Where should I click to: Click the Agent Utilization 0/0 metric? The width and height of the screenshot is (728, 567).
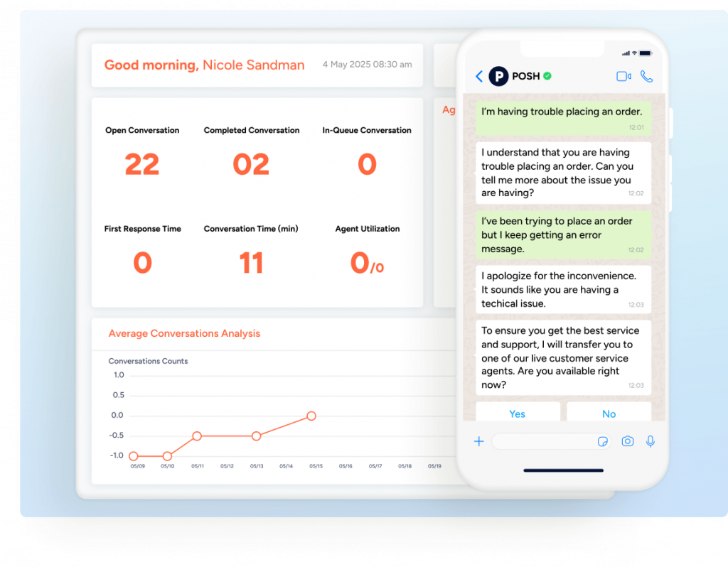click(x=367, y=263)
